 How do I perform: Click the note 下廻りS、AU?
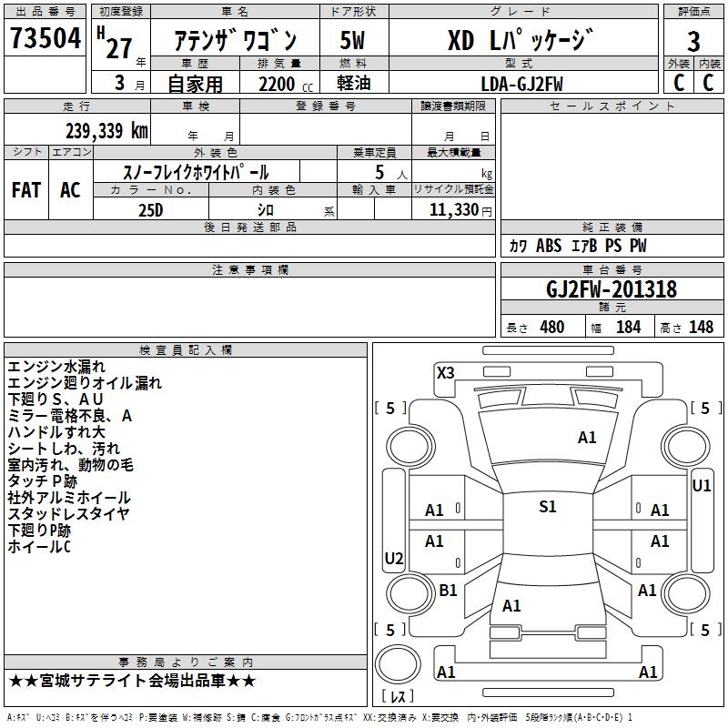coord(56,399)
